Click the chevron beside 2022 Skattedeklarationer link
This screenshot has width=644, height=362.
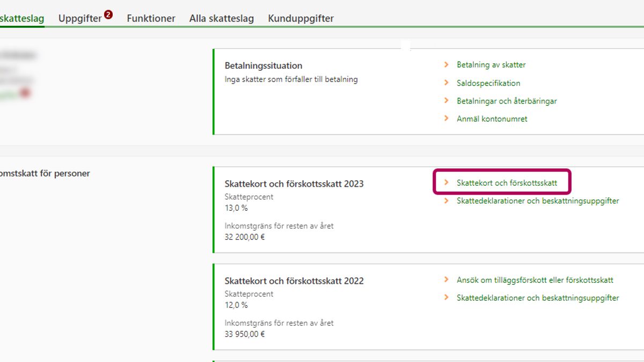pyautogui.click(x=446, y=298)
